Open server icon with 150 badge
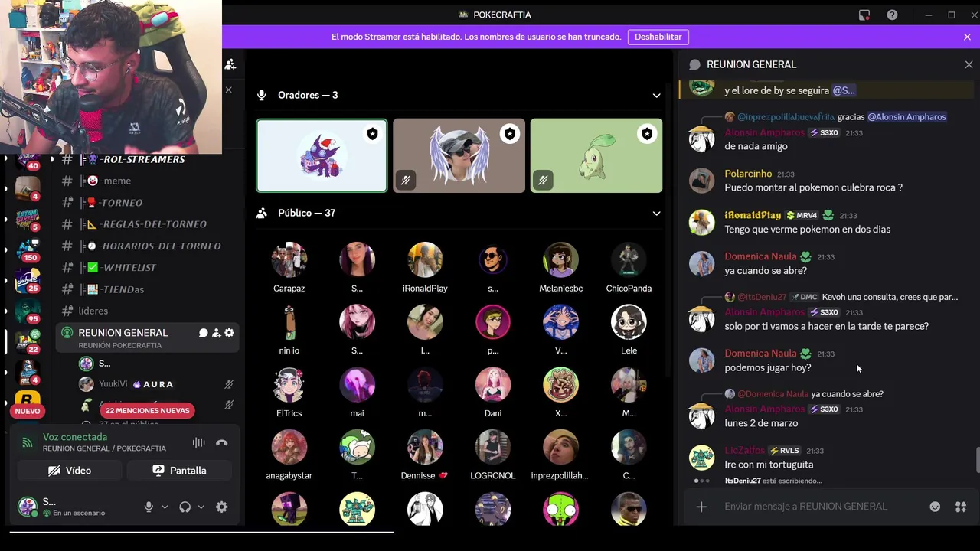980x551 pixels. point(28,249)
